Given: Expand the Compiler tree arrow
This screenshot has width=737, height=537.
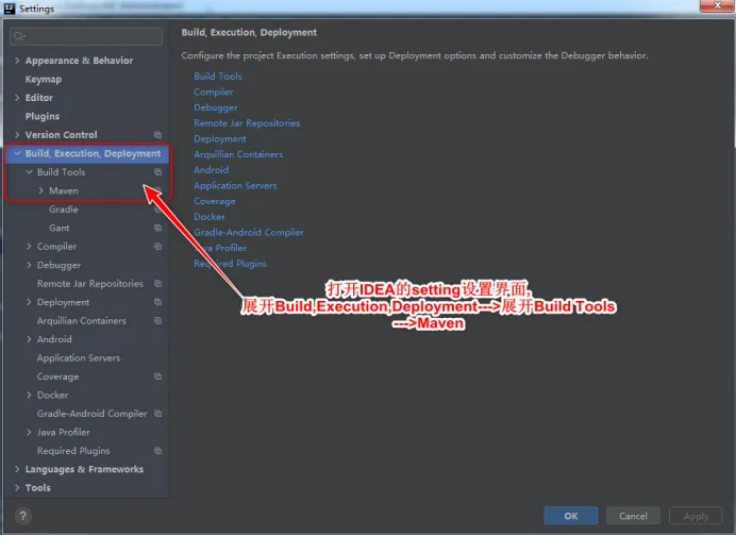Looking at the screenshot, I should tap(29, 246).
